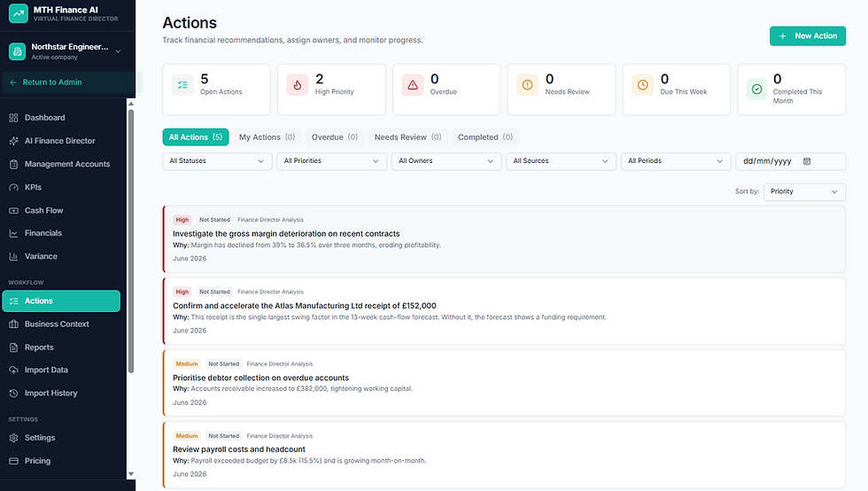This screenshot has width=868, height=491.
Task: Click the MTH Finance AI logo icon
Action: [x=19, y=14]
